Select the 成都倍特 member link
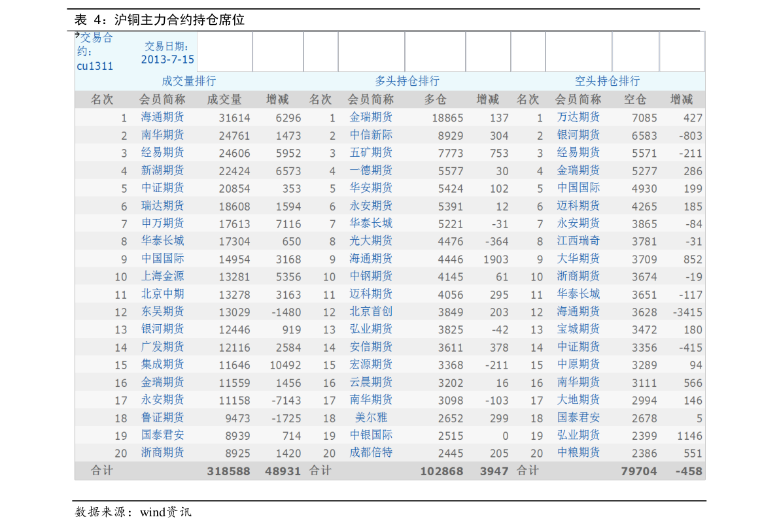Screen dimensions: 779x532 (371, 453)
